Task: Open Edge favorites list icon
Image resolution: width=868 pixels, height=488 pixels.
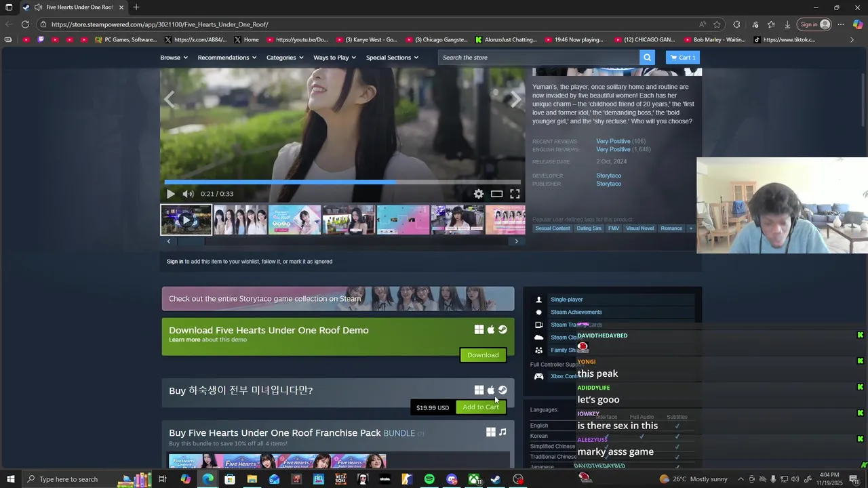Action: (x=771, y=24)
